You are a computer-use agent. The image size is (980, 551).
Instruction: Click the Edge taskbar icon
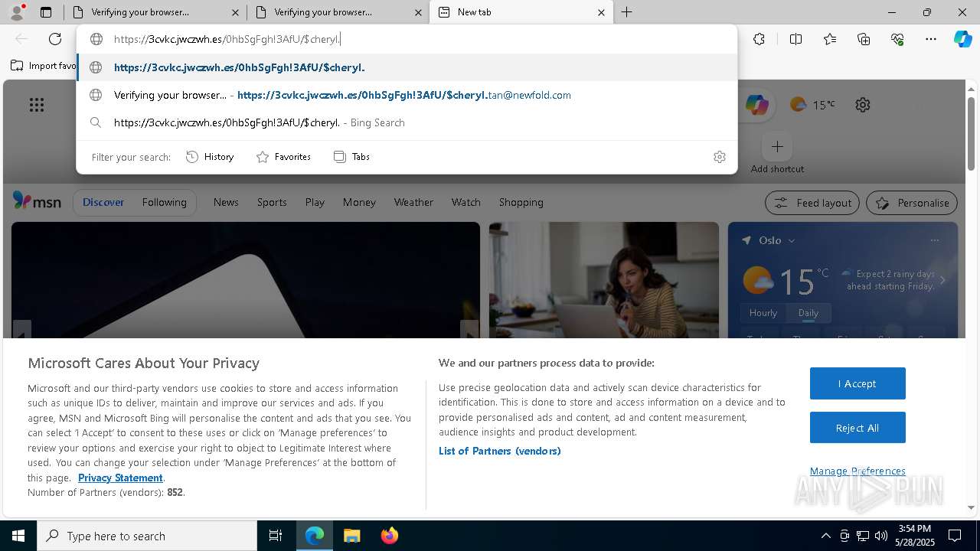(315, 536)
